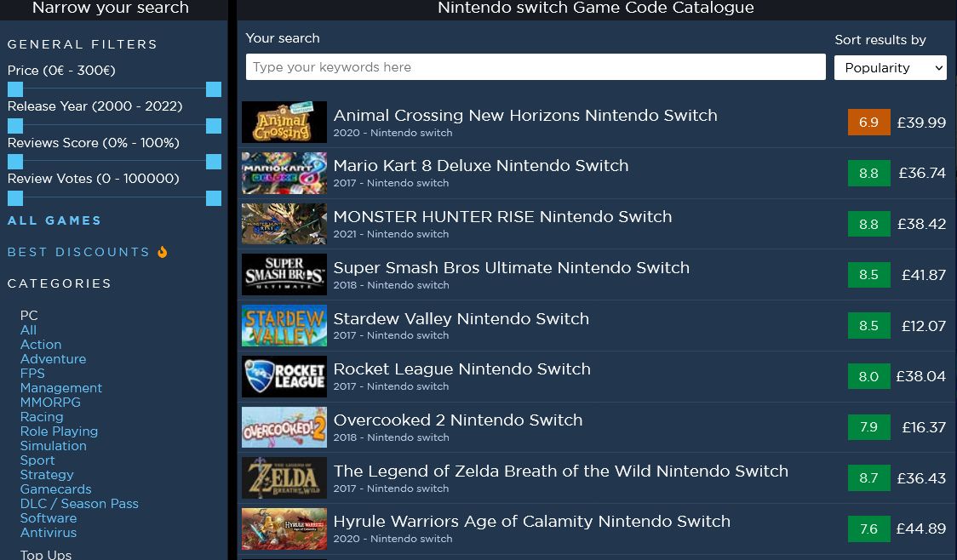Click the left handle of the Price slider
Viewport: 957px width, 560px height.
[14, 89]
